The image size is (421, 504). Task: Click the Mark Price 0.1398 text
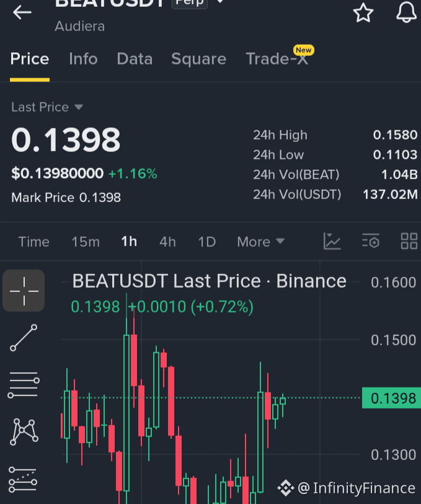click(66, 197)
